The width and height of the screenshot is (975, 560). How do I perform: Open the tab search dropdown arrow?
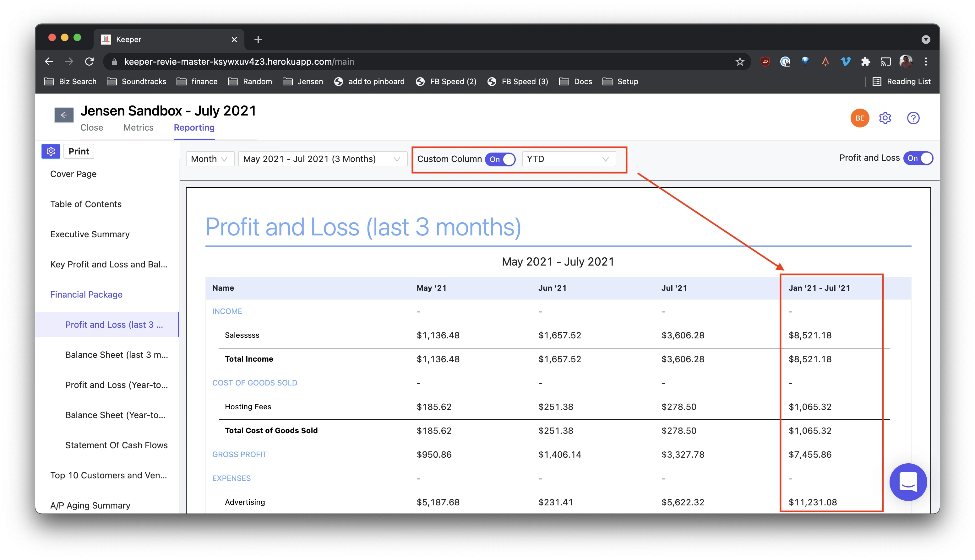point(926,39)
